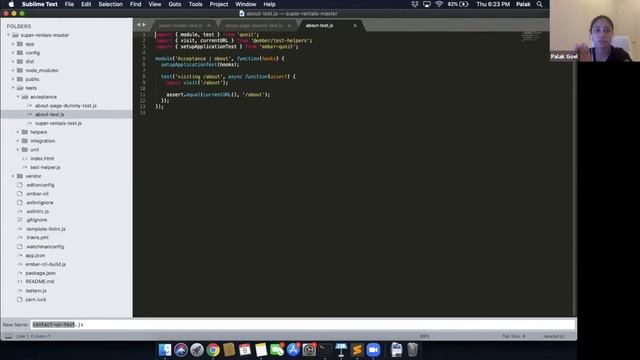Image resolution: width=640 pixels, height=360 pixels.
Task: Open JavaScript syntax selector in status bar
Action: 554,336
